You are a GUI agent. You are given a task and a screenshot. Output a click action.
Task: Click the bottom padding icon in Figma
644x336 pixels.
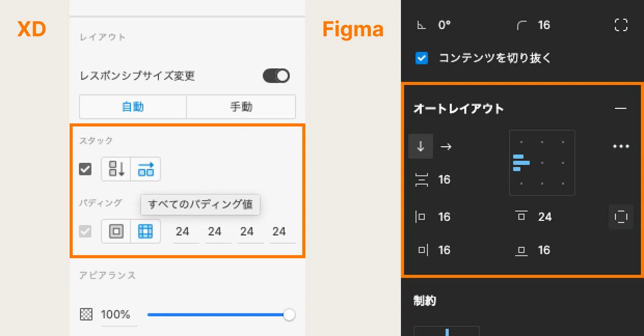(521, 251)
